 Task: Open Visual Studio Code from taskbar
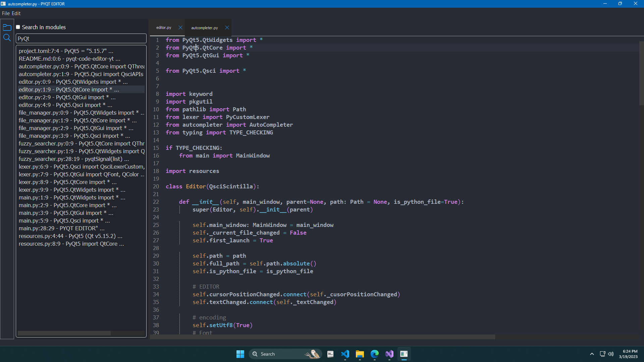[x=345, y=354]
